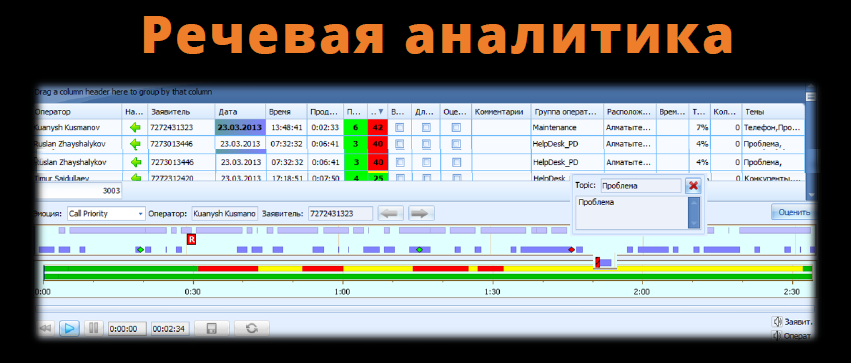Click the gray right arrow next button
Screen dimensions: 851x363
(x=421, y=213)
